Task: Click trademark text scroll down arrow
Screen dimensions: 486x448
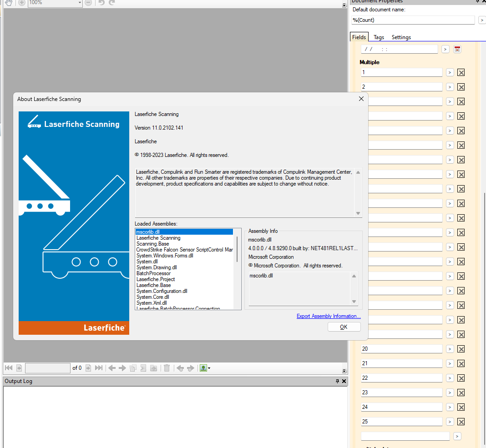Action: tap(358, 213)
